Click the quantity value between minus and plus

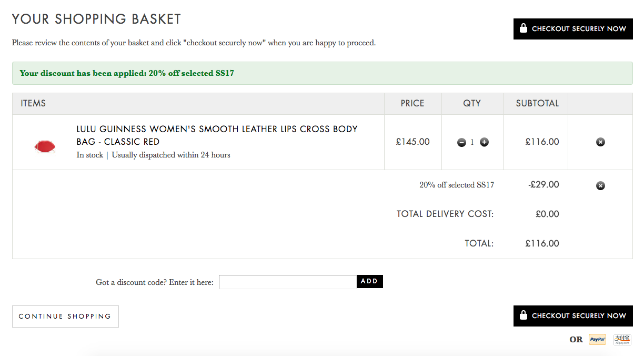pyautogui.click(x=472, y=142)
